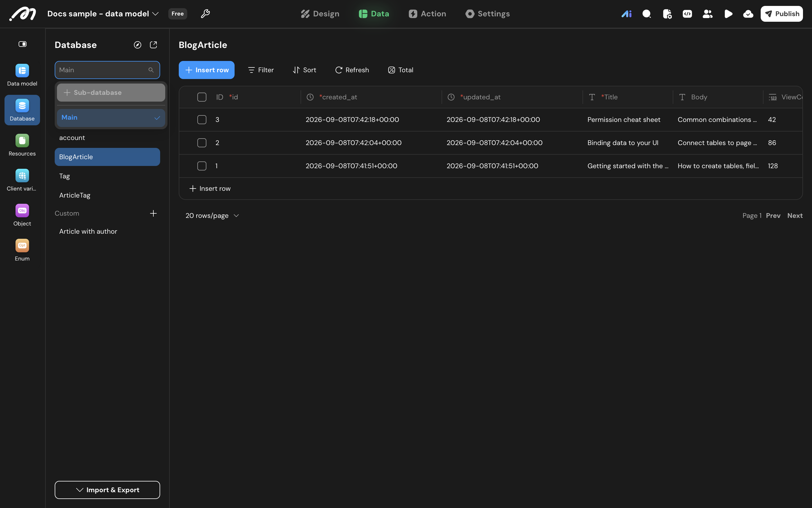
Task: Switch to the Action tab
Action: pos(427,14)
